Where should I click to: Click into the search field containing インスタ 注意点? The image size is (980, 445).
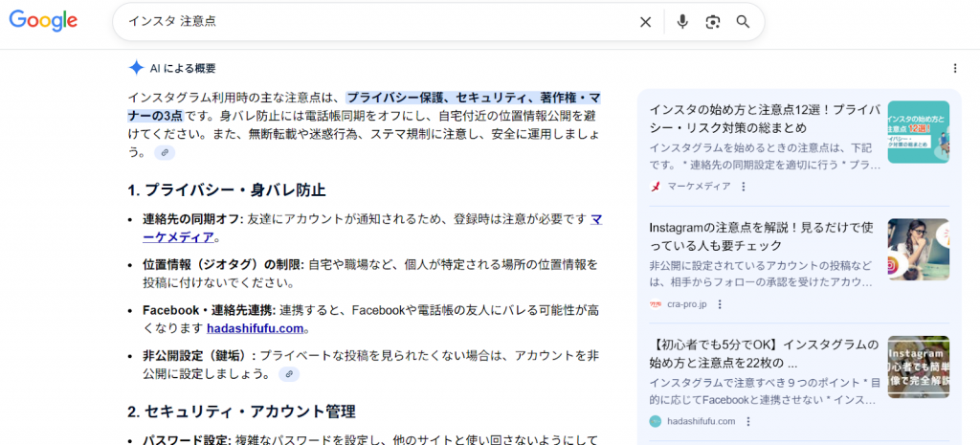383,22
